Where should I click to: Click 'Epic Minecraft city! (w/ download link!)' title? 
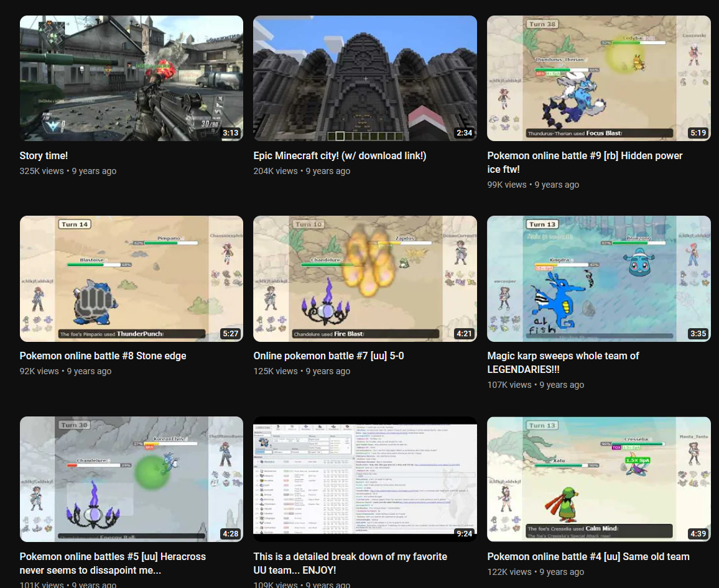tap(340, 156)
